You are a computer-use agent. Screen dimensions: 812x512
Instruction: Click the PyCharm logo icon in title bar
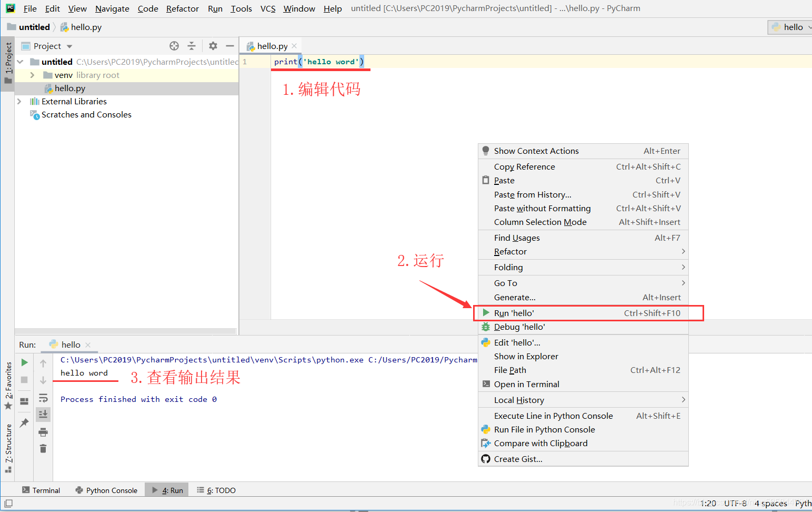[x=11, y=8]
